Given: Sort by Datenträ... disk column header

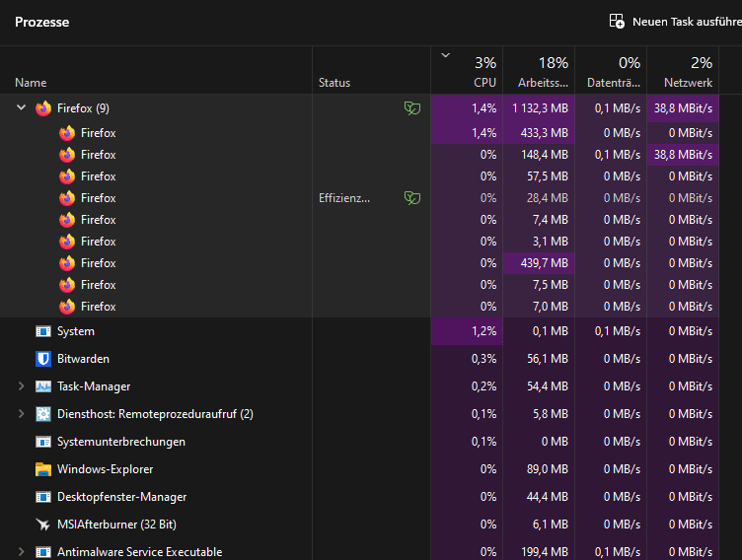Looking at the screenshot, I should 611,70.
